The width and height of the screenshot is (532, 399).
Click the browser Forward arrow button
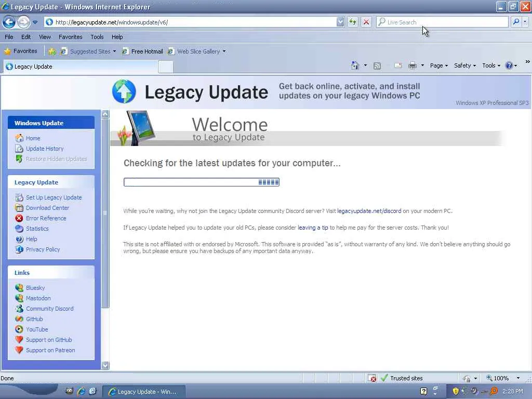tap(23, 22)
